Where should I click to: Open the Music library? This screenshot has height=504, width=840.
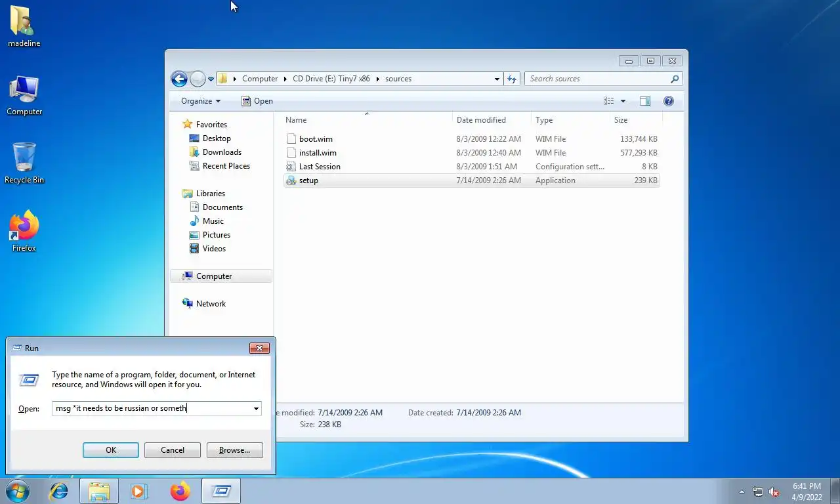point(213,221)
